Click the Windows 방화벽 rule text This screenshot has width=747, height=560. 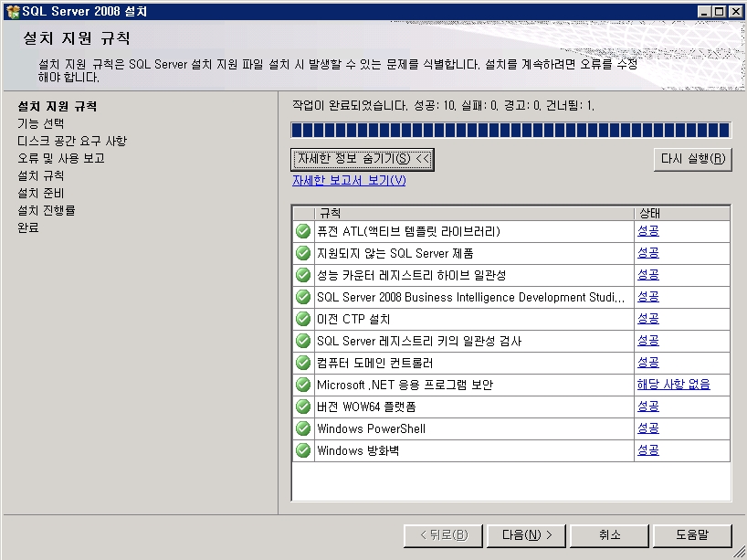click(358, 450)
